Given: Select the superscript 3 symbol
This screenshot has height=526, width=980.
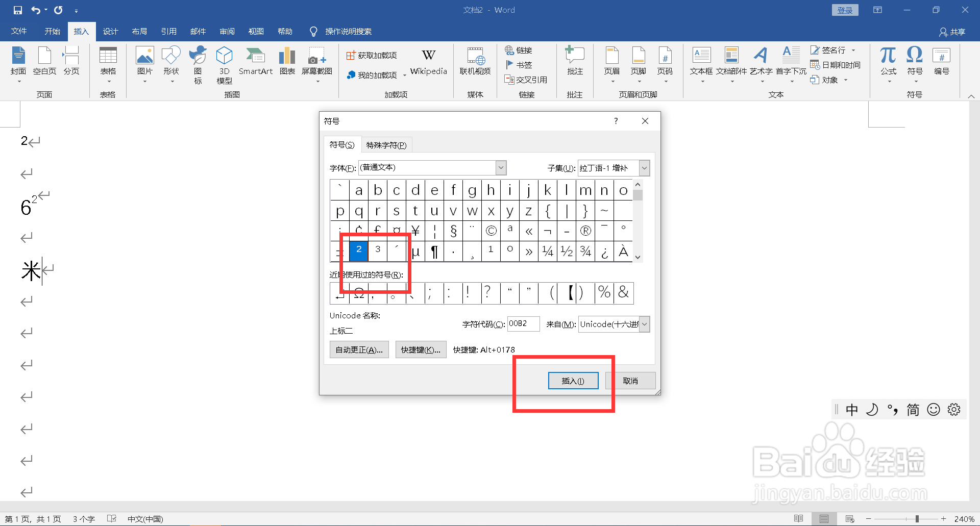Looking at the screenshot, I should point(378,251).
